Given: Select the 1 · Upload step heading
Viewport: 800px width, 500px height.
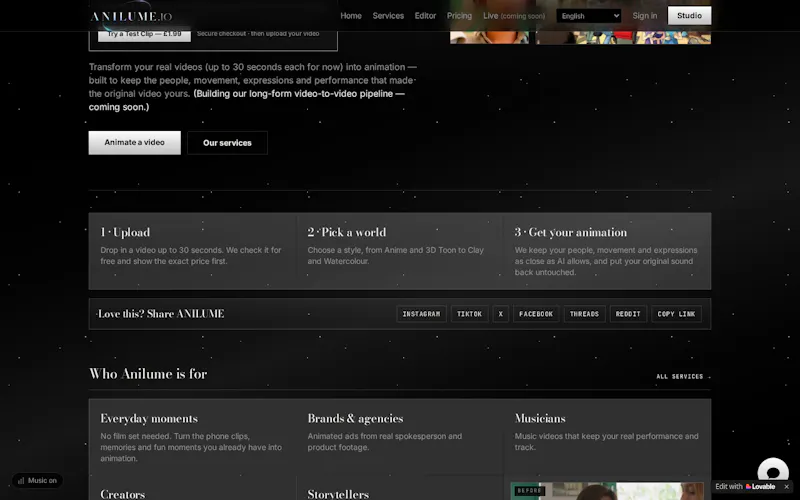Looking at the screenshot, I should 125,233.
